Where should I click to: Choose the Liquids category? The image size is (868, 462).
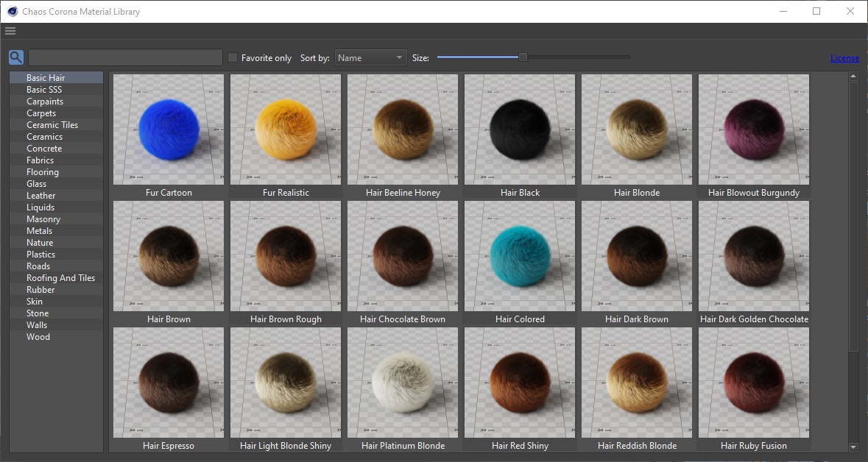point(56,207)
